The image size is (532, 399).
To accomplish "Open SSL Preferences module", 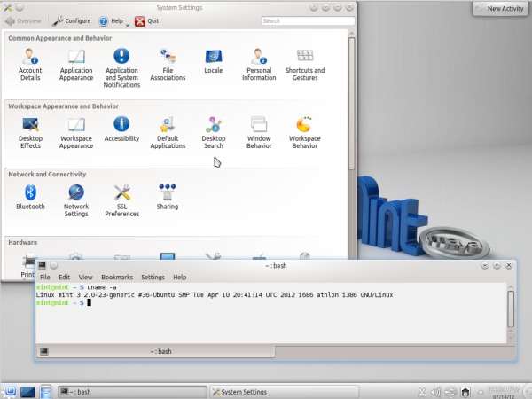I will 121,199.
